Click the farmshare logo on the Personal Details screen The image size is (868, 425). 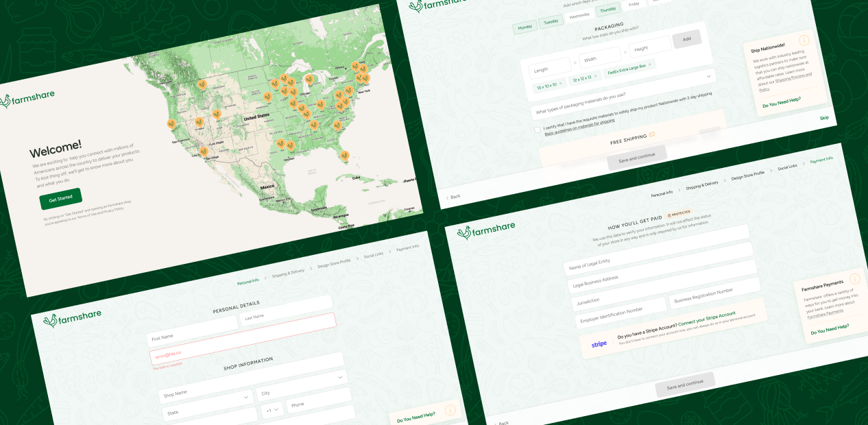pos(72,319)
